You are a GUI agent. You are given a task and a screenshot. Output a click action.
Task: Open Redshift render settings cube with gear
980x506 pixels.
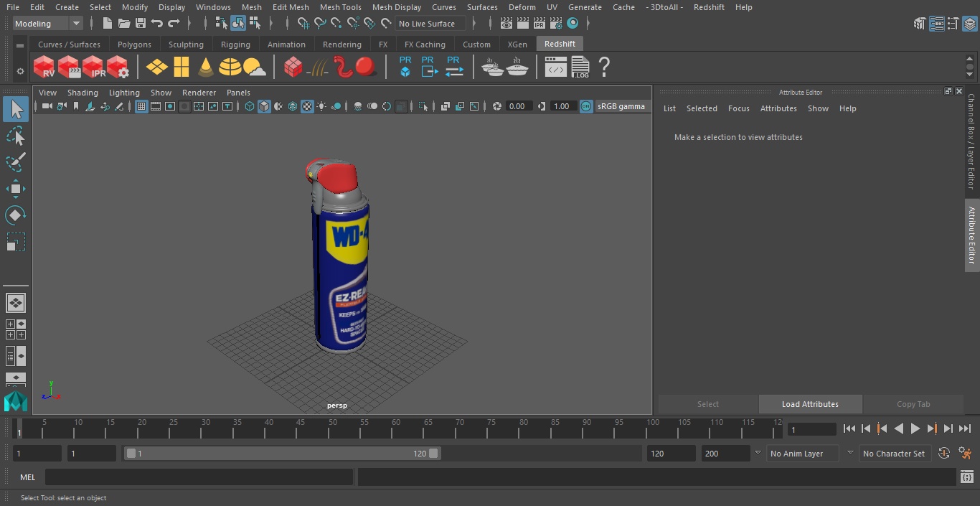(118, 67)
